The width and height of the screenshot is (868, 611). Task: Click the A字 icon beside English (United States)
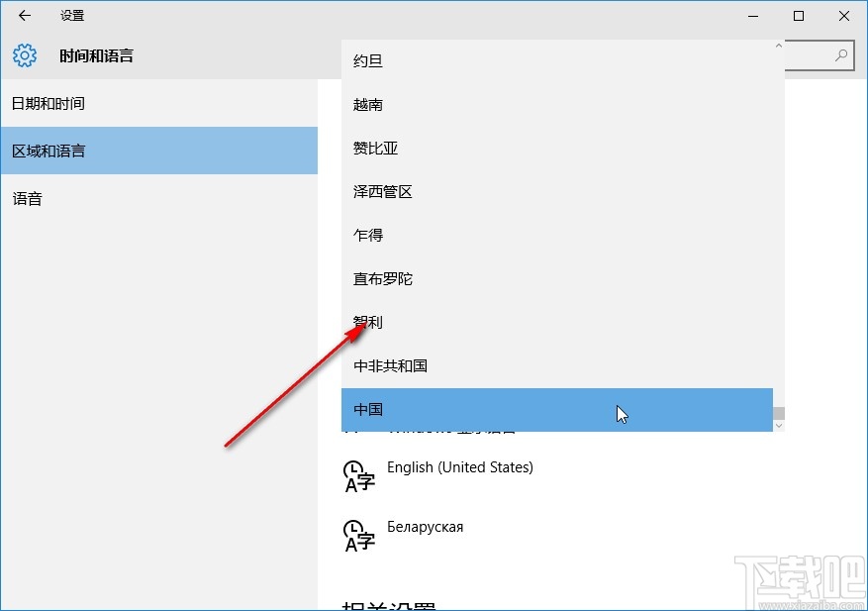(358, 475)
